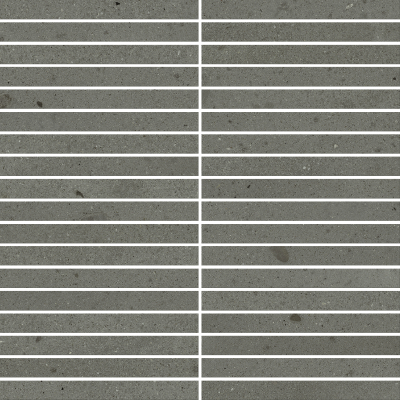This screenshot has width=400, height=400.
Task: Click the black speck atop the first left strip
Action: coord(118,3)
